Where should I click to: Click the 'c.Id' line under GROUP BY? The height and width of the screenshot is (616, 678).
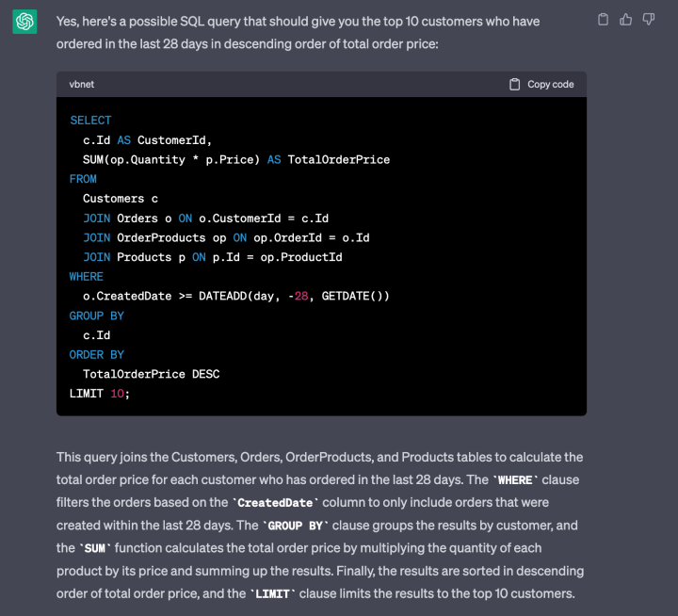(96, 335)
